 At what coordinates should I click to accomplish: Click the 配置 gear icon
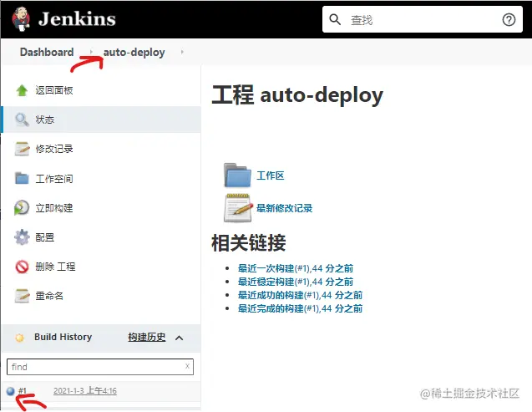[x=22, y=237]
